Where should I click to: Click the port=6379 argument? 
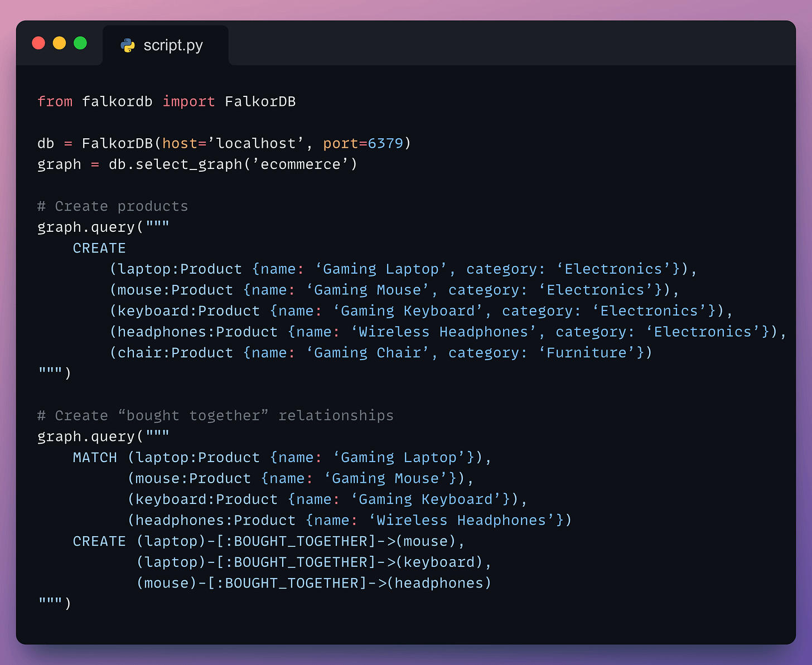[363, 143]
